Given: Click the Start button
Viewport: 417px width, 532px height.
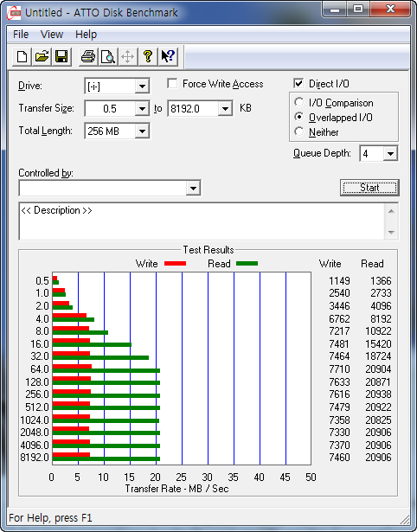Looking at the screenshot, I should (x=369, y=188).
